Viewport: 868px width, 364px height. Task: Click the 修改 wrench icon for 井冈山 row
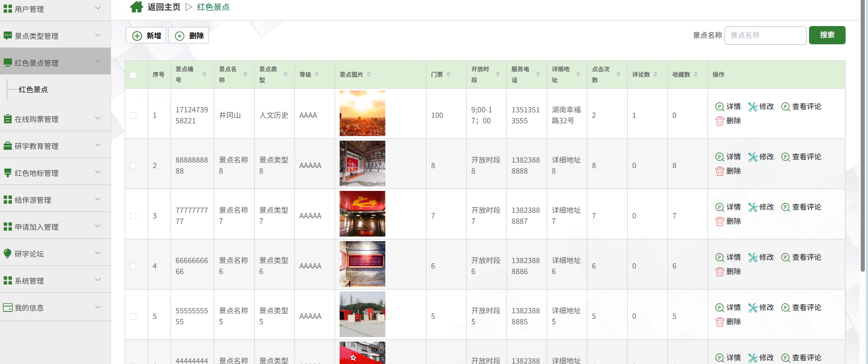pos(753,106)
